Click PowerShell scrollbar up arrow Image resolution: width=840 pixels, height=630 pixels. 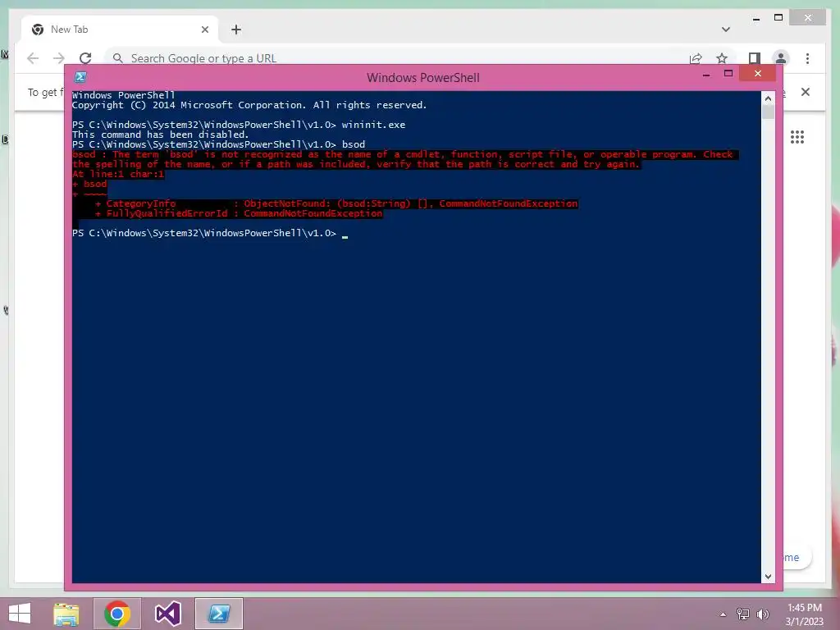tap(768, 98)
